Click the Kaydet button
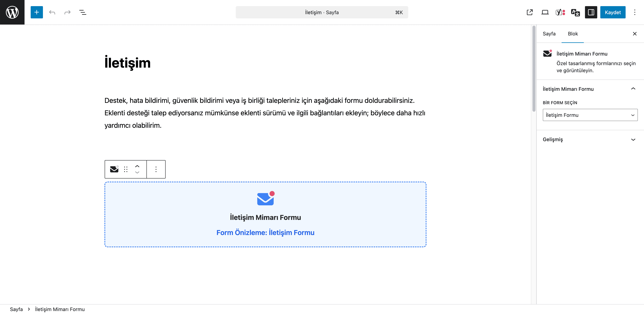Image resolution: width=644 pixels, height=326 pixels. [x=613, y=12]
